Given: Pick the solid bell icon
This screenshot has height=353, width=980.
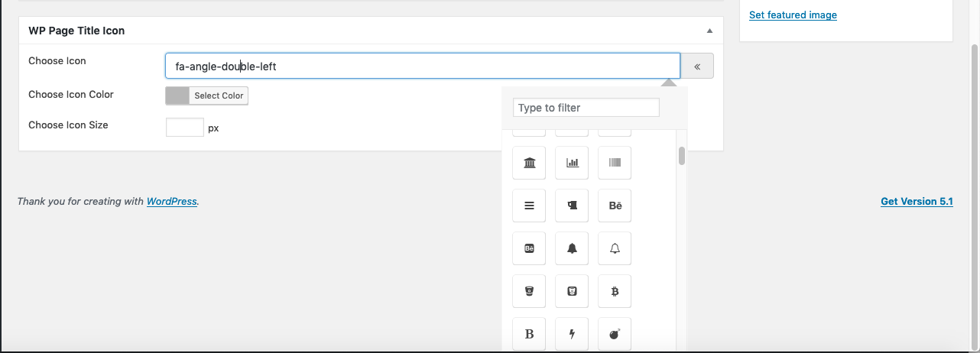Looking at the screenshot, I should (x=572, y=248).
